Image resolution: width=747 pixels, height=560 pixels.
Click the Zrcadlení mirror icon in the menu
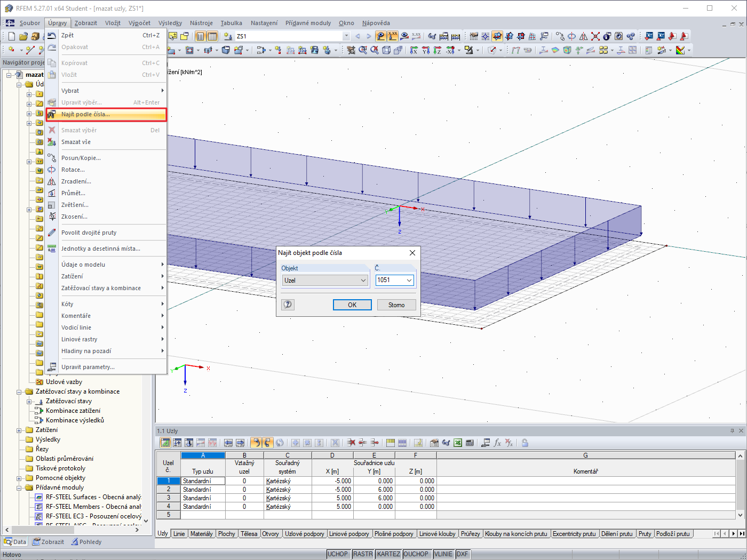[x=52, y=181]
